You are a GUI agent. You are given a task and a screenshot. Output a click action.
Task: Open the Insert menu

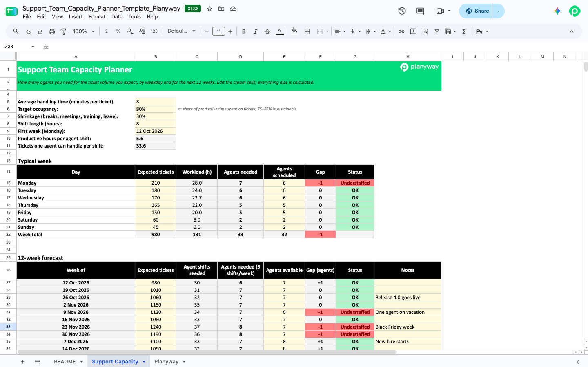coord(76,17)
